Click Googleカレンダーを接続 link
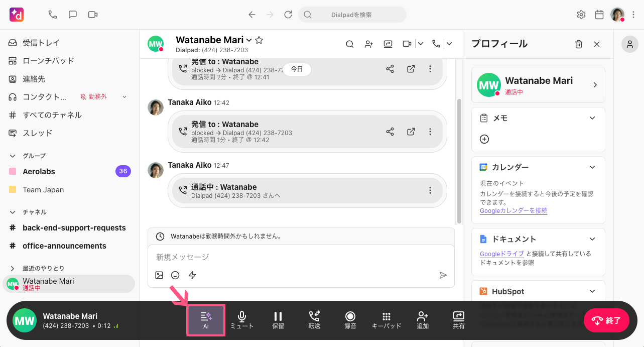 [513, 211]
